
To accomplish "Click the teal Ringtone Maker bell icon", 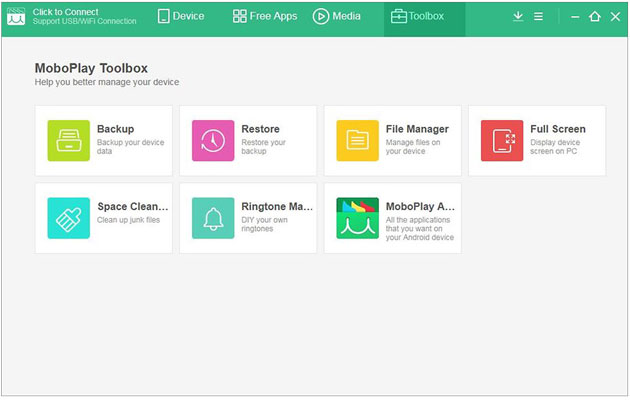I will [213, 218].
